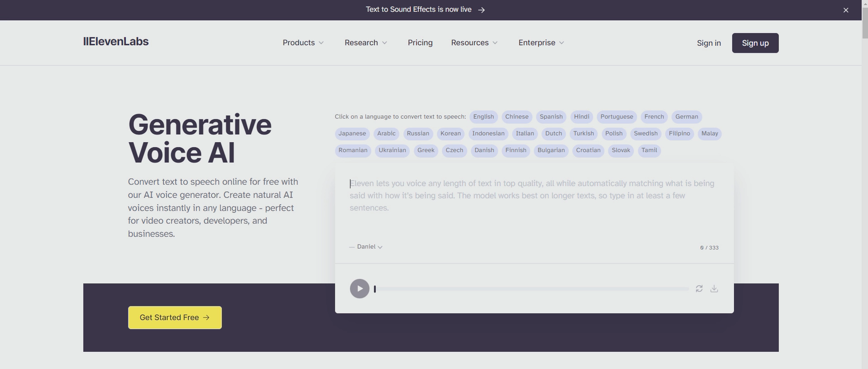Image resolution: width=868 pixels, height=369 pixels.
Task: Tap the Croatian language chip
Action: [x=588, y=150]
